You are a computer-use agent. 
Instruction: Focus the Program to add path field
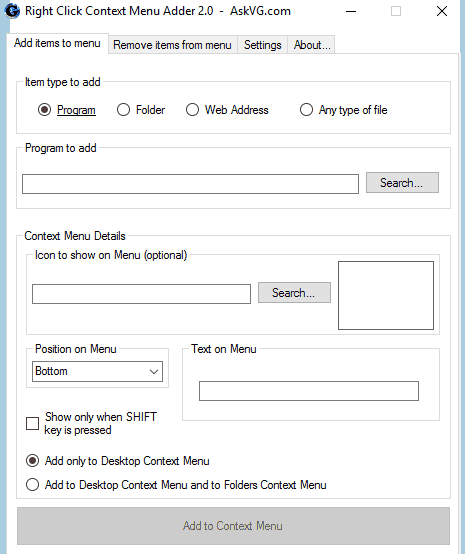(190, 184)
